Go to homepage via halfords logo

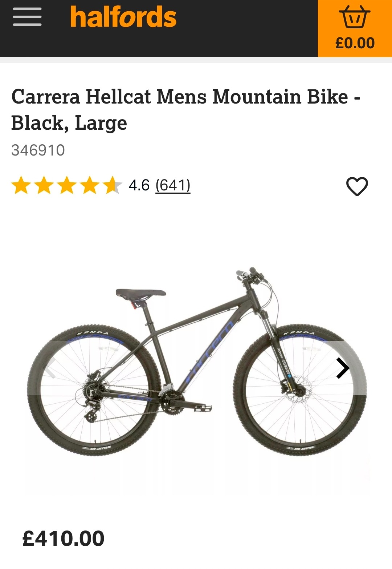tap(123, 17)
